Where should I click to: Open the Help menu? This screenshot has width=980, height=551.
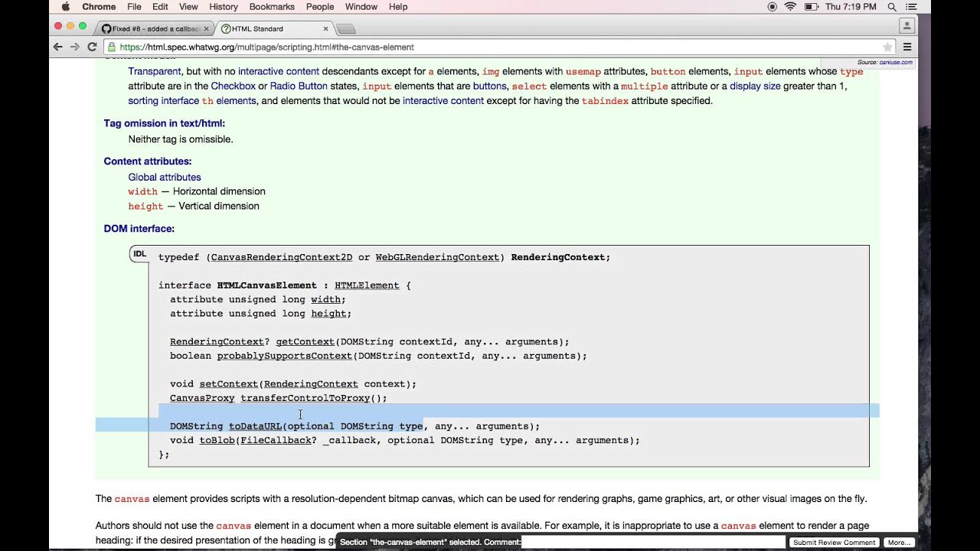(x=398, y=7)
